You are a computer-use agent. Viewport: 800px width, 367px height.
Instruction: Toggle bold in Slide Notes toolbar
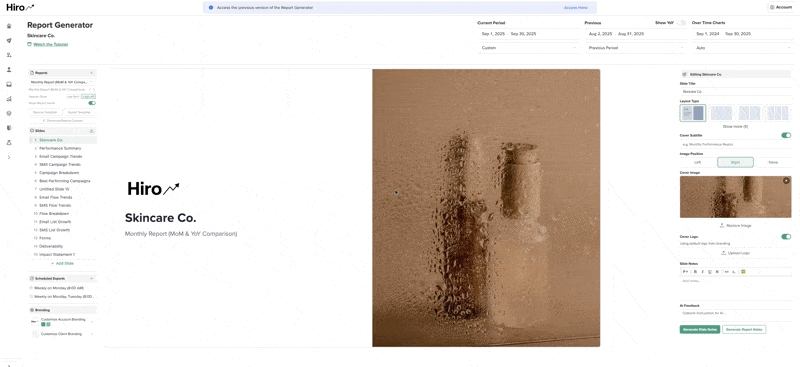click(x=696, y=272)
